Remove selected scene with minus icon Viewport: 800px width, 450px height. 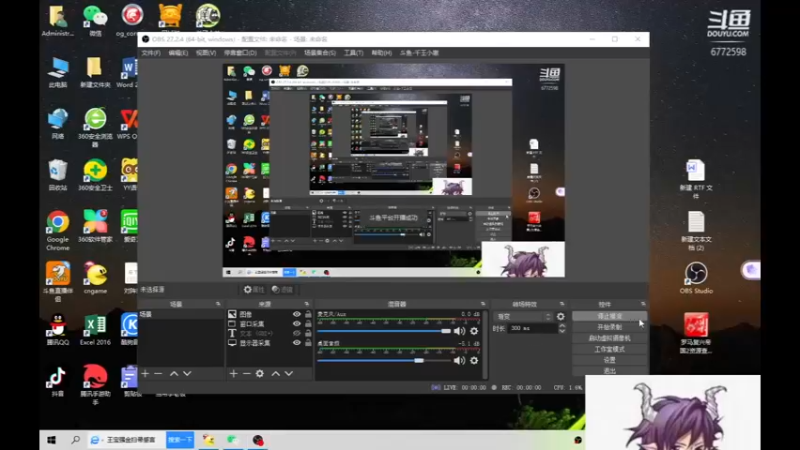pos(158,373)
